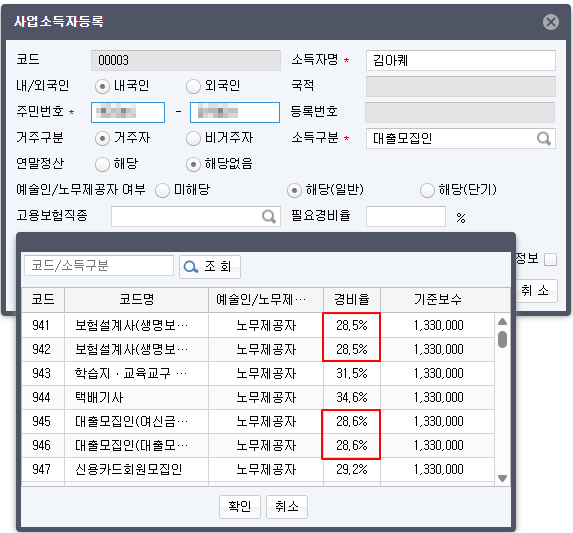Click the second 주민번호 input box
Viewport: 573px width, 533px height.
coord(235,112)
